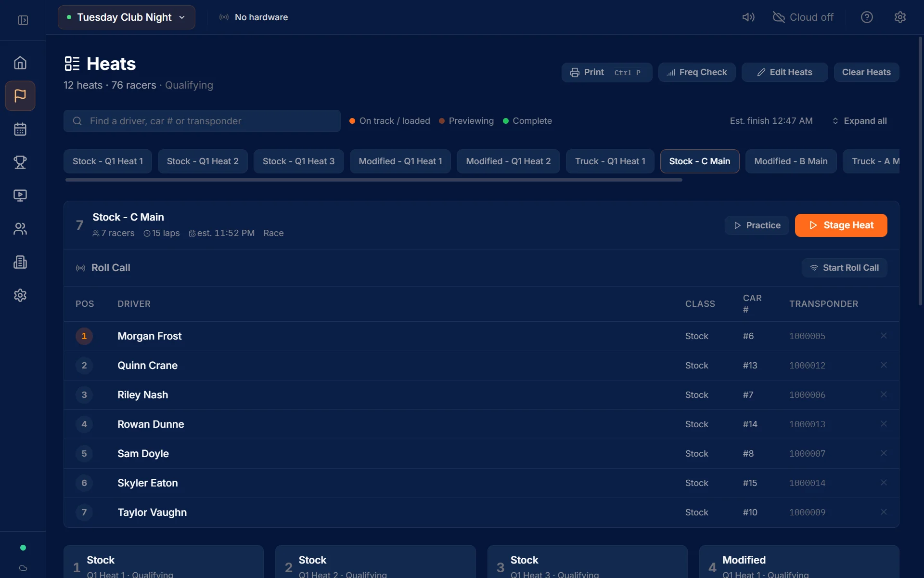This screenshot has width=924, height=578.
Task: Open the Heats flag icon in sidebar
Action: pyautogui.click(x=20, y=96)
